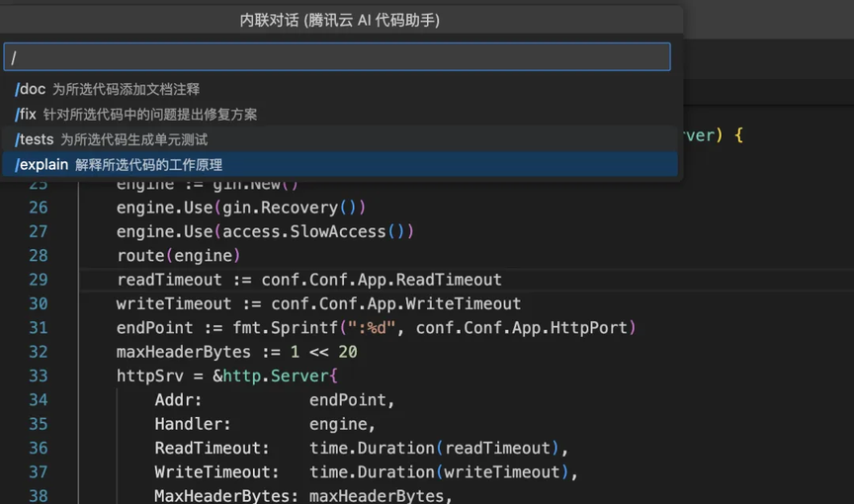The width and height of the screenshot is (854, 504).
Task: Select the /doc command suggestion
Action: [x=340, y=89]
